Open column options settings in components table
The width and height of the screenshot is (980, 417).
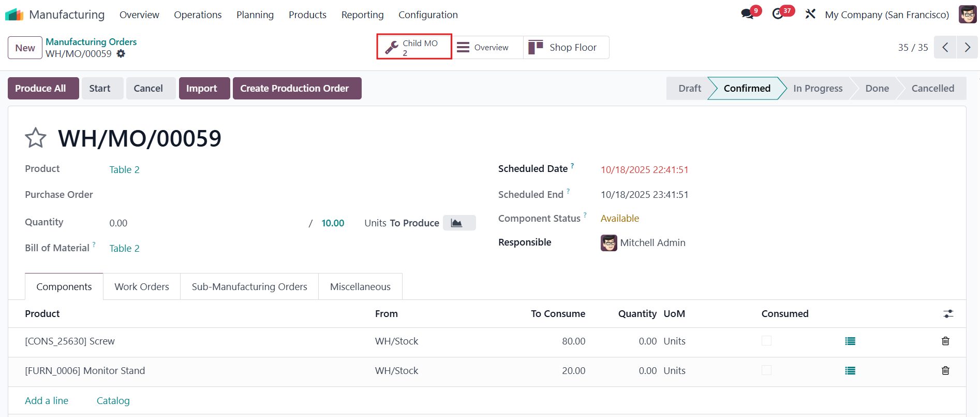[x=947, y=314]
